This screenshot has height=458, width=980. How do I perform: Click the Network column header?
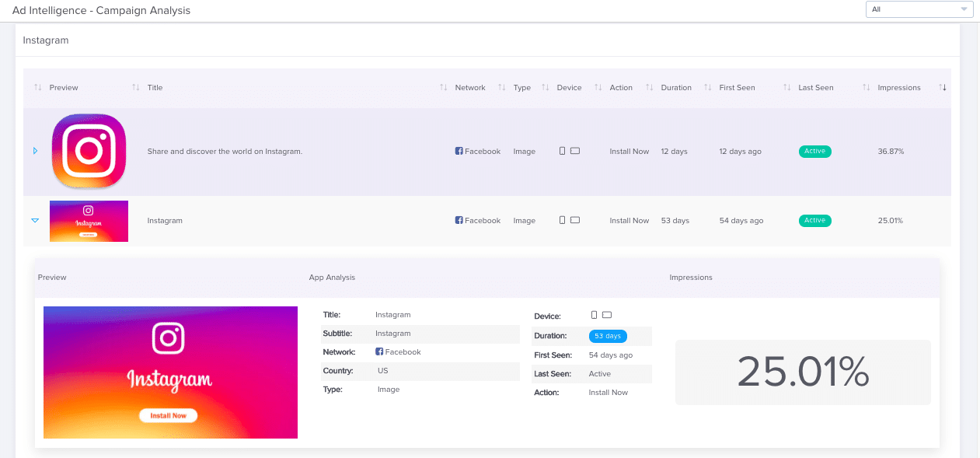tap(470, 88)
